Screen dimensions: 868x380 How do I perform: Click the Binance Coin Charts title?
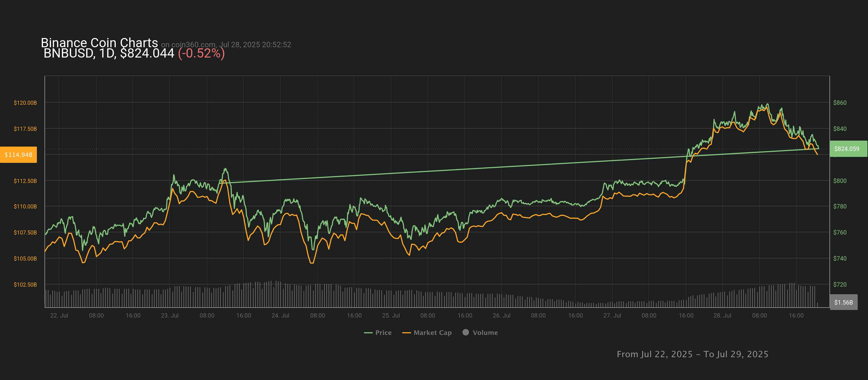[99, 43]
